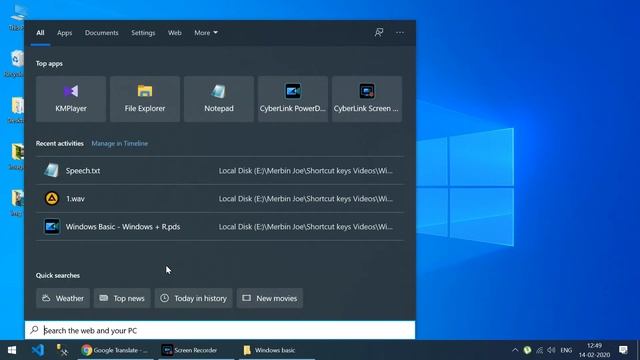Select the Recycle Bin desktop icon
640x360 pixels.
16,64
